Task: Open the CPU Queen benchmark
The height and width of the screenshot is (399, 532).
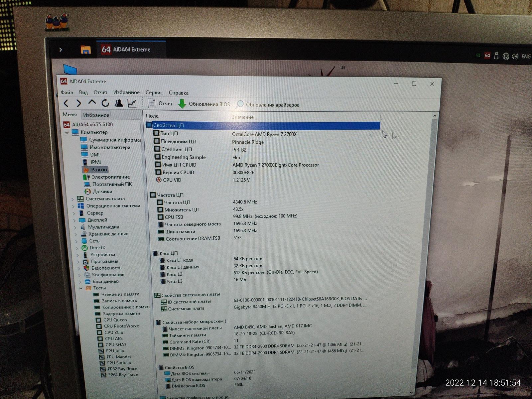Action: pos(111,320)
